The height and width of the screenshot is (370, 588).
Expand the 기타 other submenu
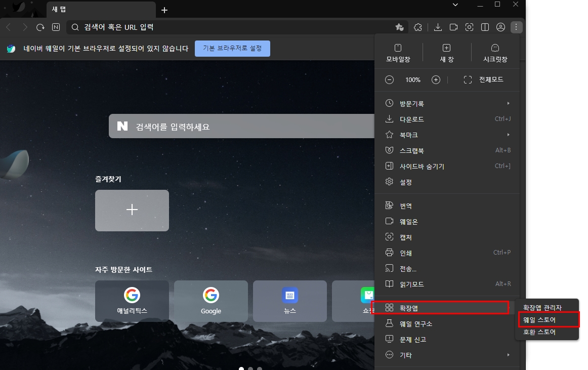point(447,355)
